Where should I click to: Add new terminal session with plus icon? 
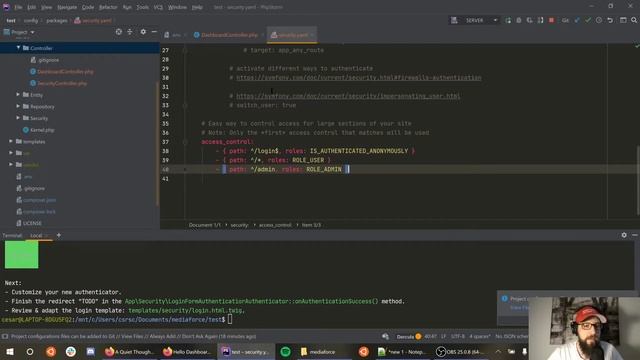(59, 235)
